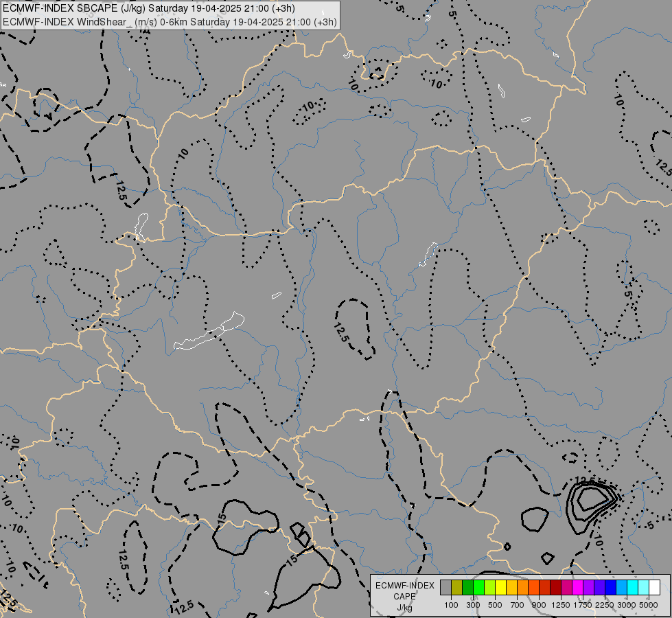672x618 pixels.
Task: Select the pale cyan legend swatch
Action: pos(644,587)
